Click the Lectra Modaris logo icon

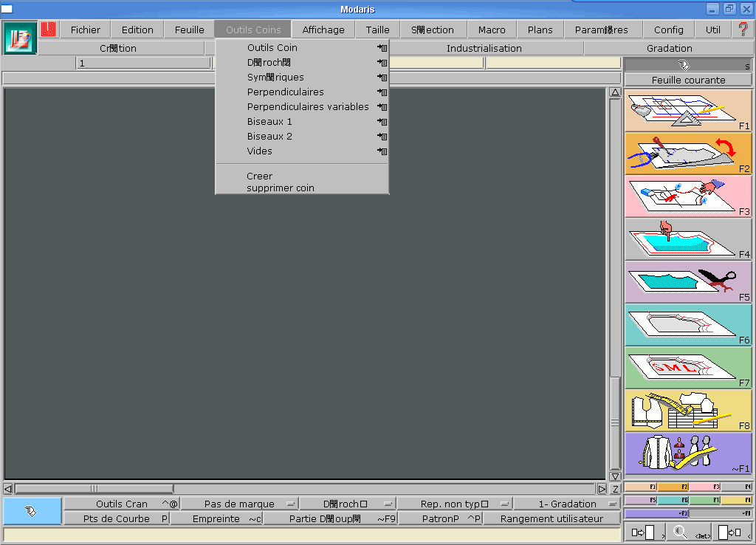(19, 38)
